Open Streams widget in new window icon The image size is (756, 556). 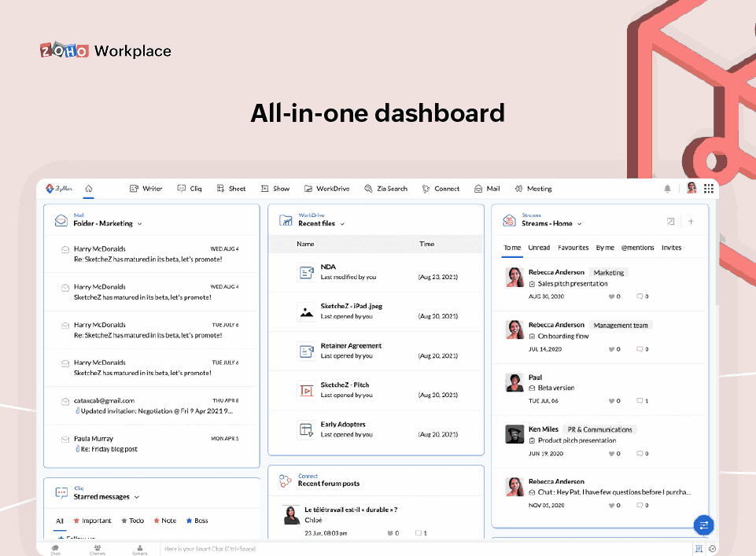pos(671,222)
